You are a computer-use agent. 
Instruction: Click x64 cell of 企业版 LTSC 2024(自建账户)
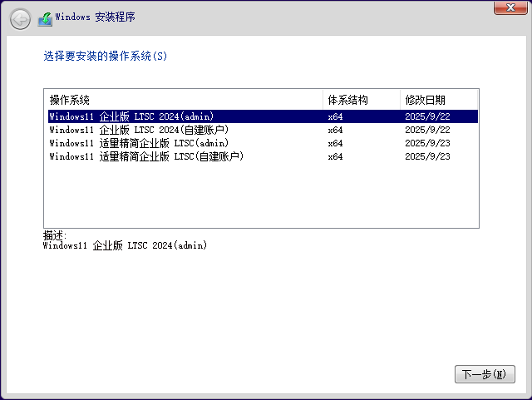point(336,130)
